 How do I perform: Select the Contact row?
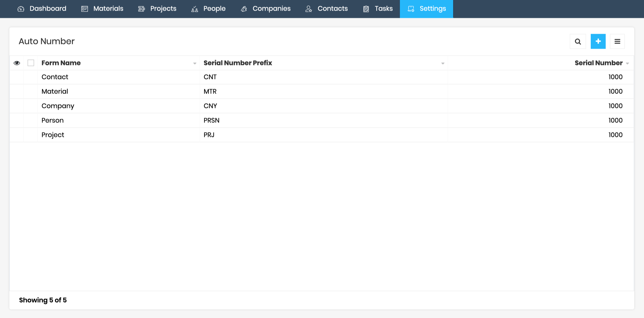coord(321,77)
